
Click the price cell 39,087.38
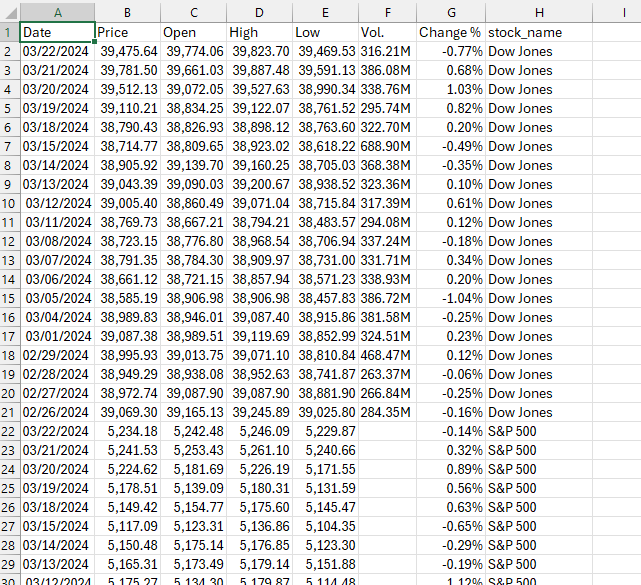[x=128, y=336]
